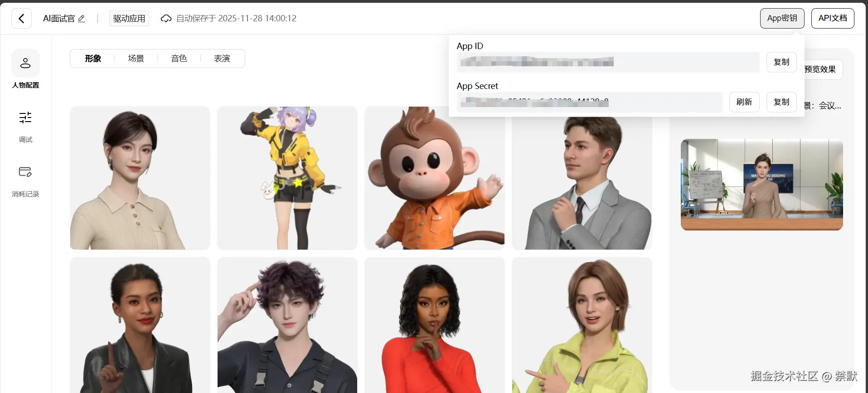Click the cloud auto-save icon
The width and height of the screenshot is (868, 393).
click(166, 19)
